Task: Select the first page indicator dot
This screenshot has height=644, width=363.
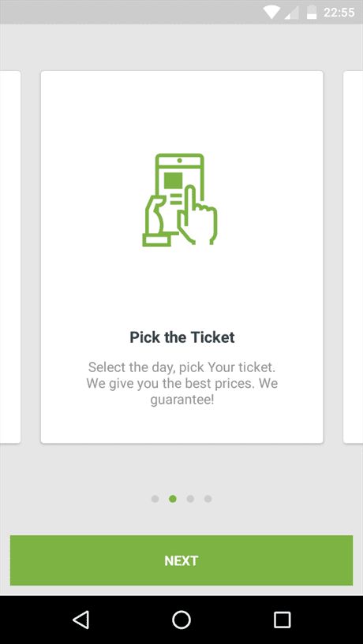Action: point(155,499)
